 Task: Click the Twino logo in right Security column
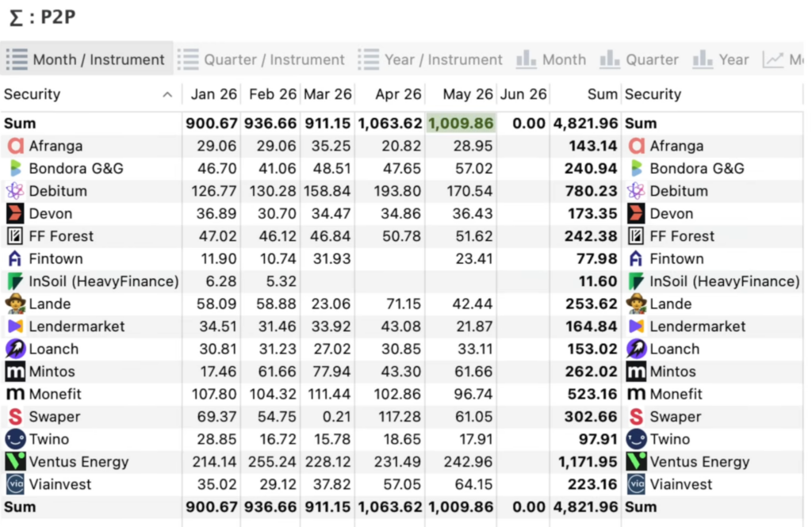(636, 439)
